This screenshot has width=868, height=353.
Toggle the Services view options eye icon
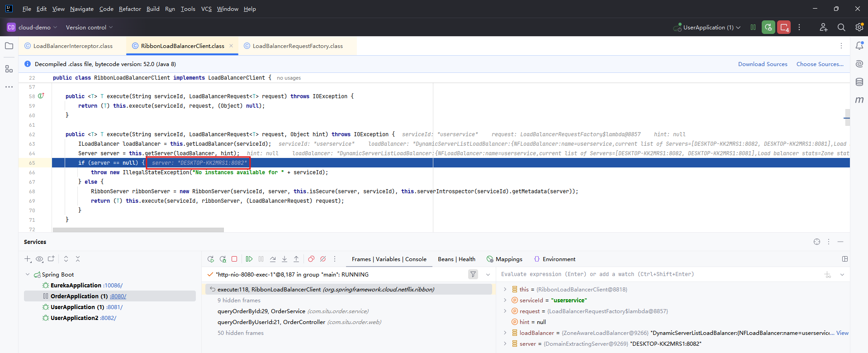tap(39, 259)
